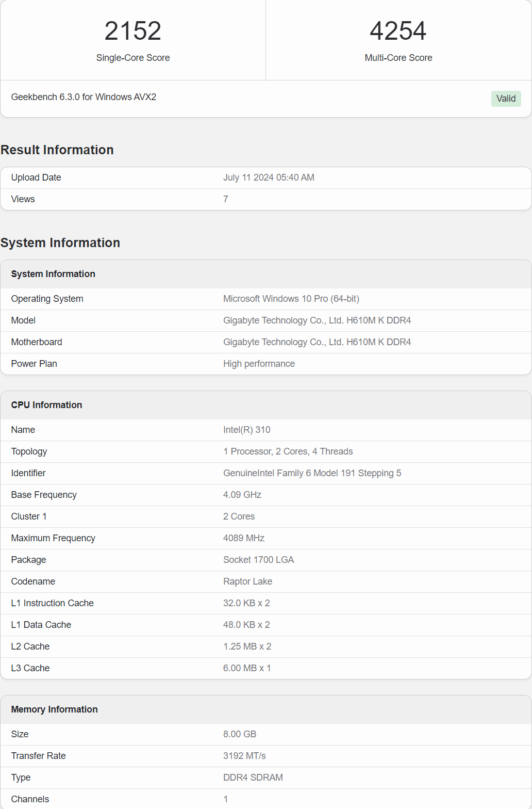Click the Result Information heading
Screen dimensions: 532x809
tap(57, 150)
